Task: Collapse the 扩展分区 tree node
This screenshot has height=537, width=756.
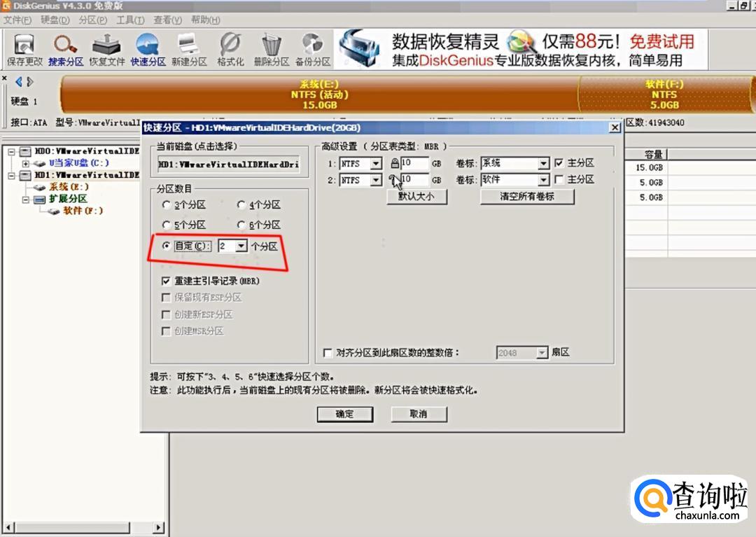Action: pos(25,199)
